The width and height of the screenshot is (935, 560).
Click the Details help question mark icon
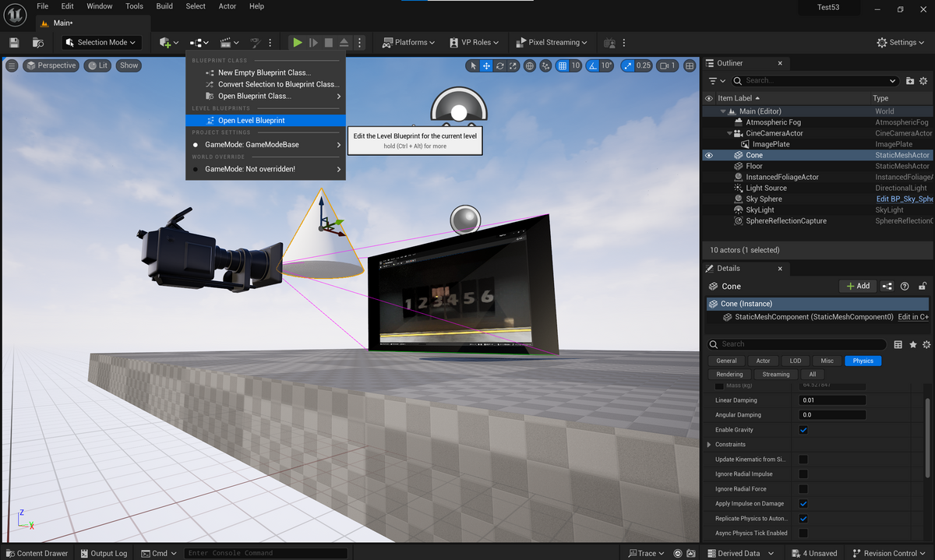tap(905, 286)
